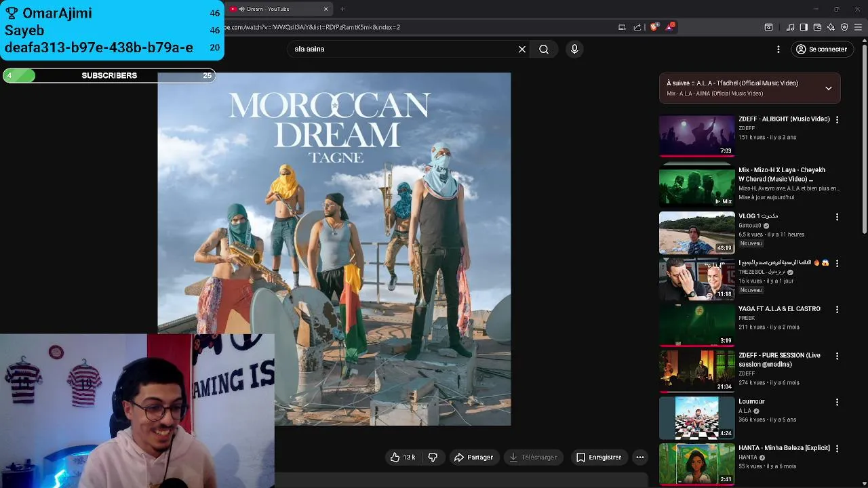Open options menu for YAGA FT A.L.A video
Image resolution: width=868 pixels, height=488 pixels.
(837, 309)
